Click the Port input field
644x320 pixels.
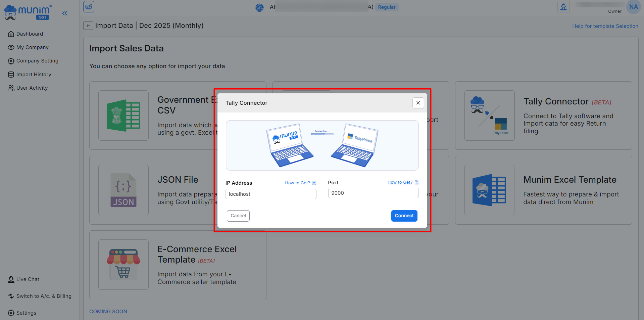[373, 193]
